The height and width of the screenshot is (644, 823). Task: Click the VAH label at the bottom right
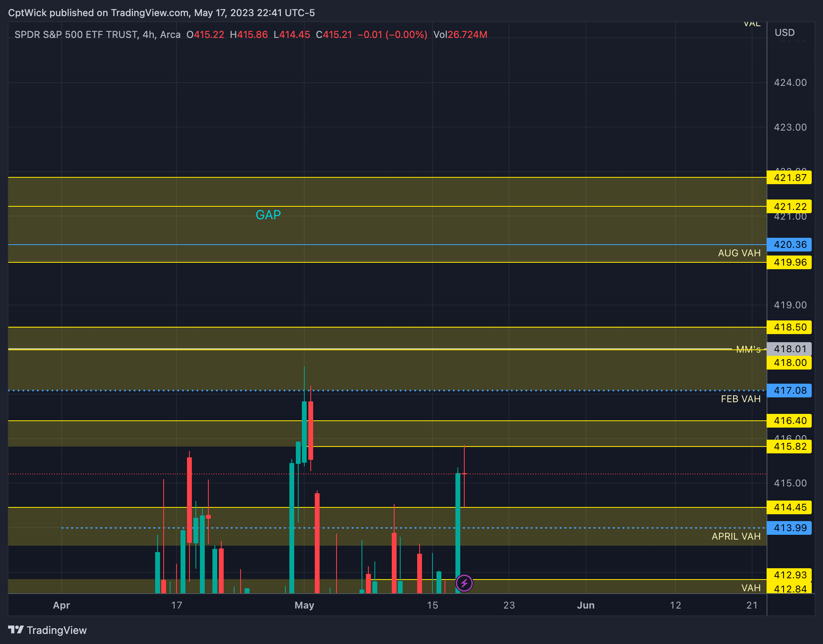[x=751, y=588]
